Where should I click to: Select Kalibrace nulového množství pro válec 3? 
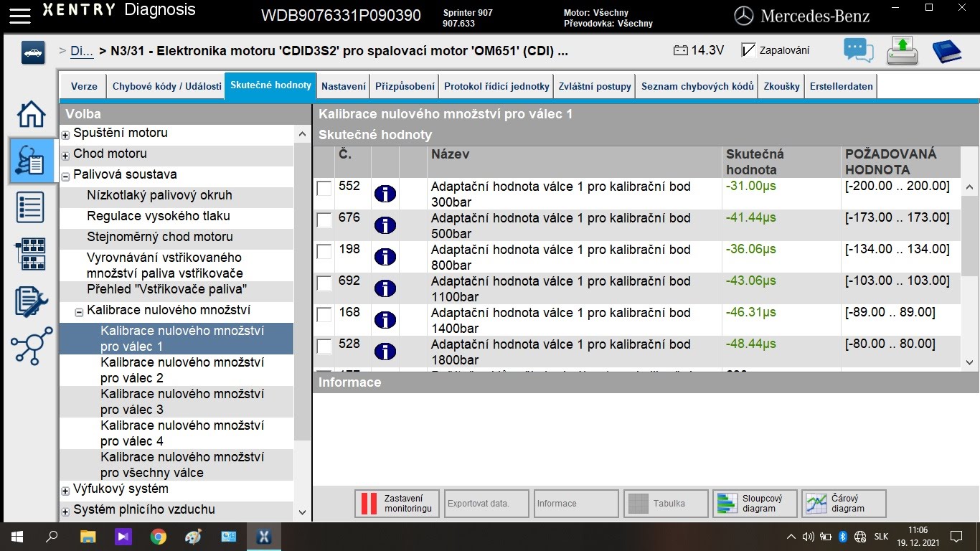(x=176, y=402)
